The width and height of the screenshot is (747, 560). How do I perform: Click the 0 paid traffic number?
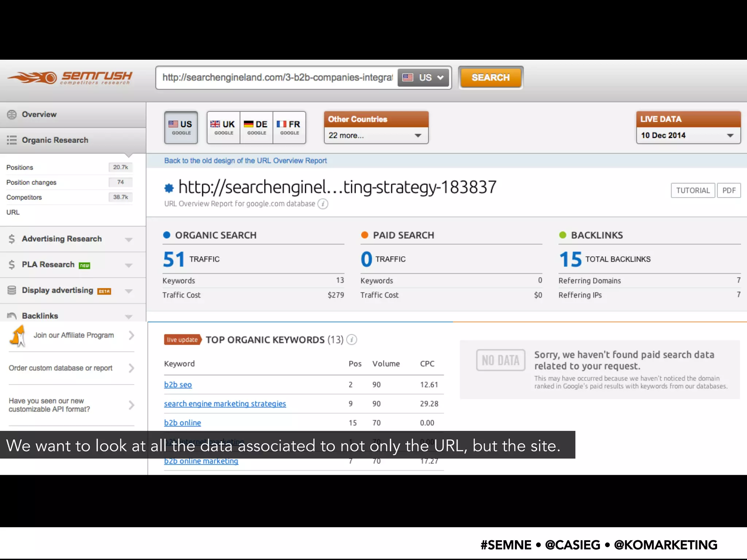point(366,260)
